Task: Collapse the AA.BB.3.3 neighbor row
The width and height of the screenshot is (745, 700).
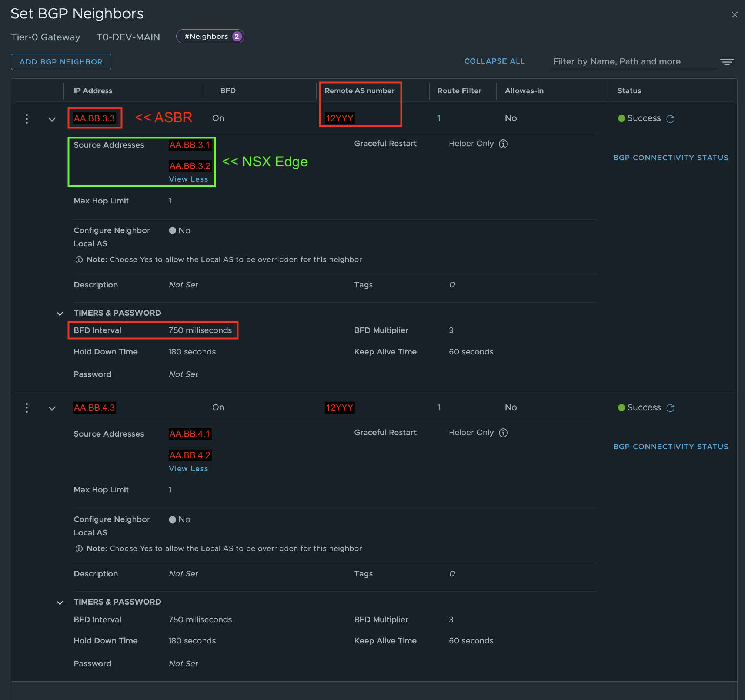Action: pyautogui.click(x=52, y=120)
